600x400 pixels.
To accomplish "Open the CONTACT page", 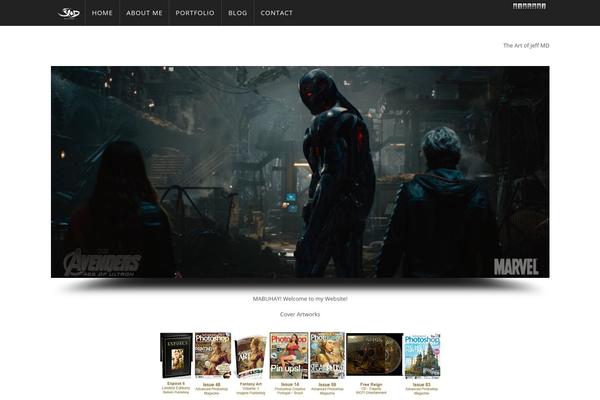I will pyautogui.click(x=277, y=13).
